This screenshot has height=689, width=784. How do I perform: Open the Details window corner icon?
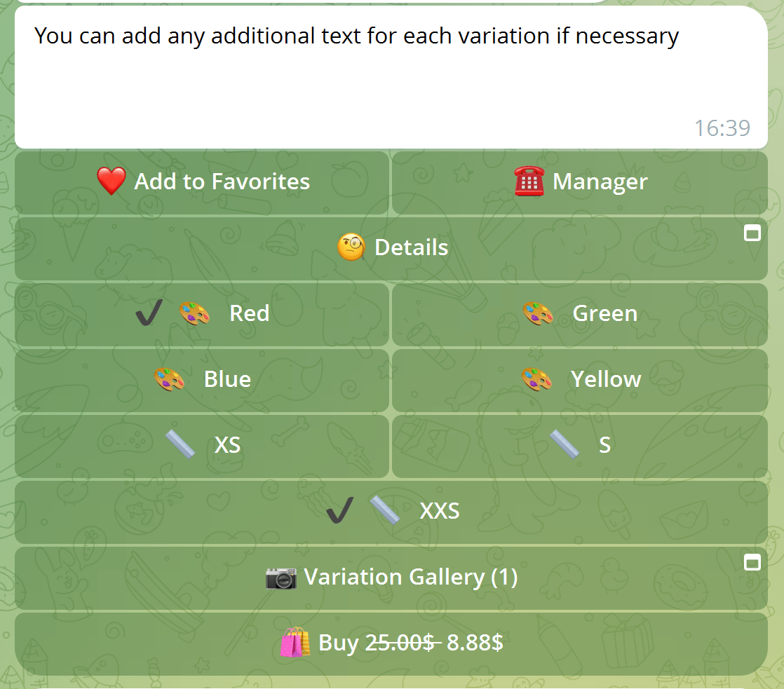[752, 233]
